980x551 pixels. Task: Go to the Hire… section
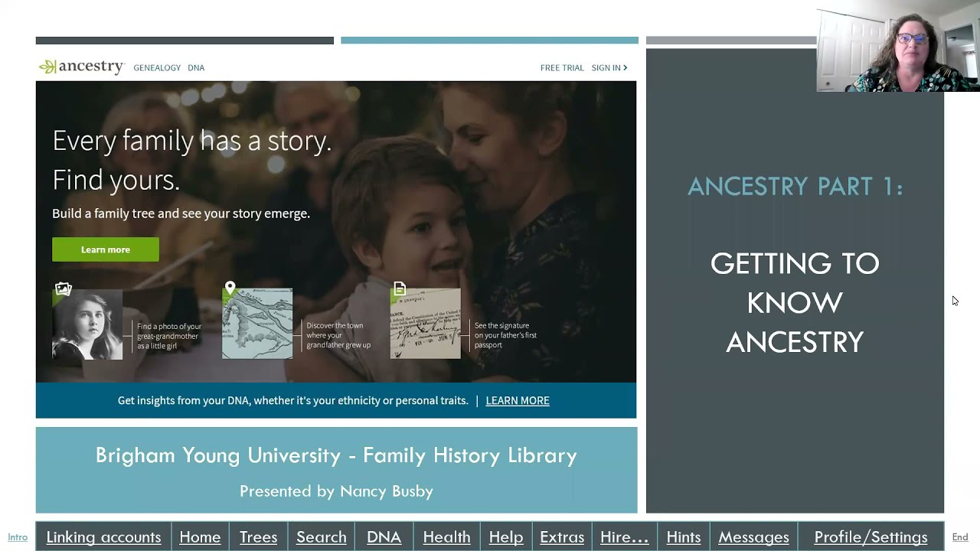[x=624, y=537]
